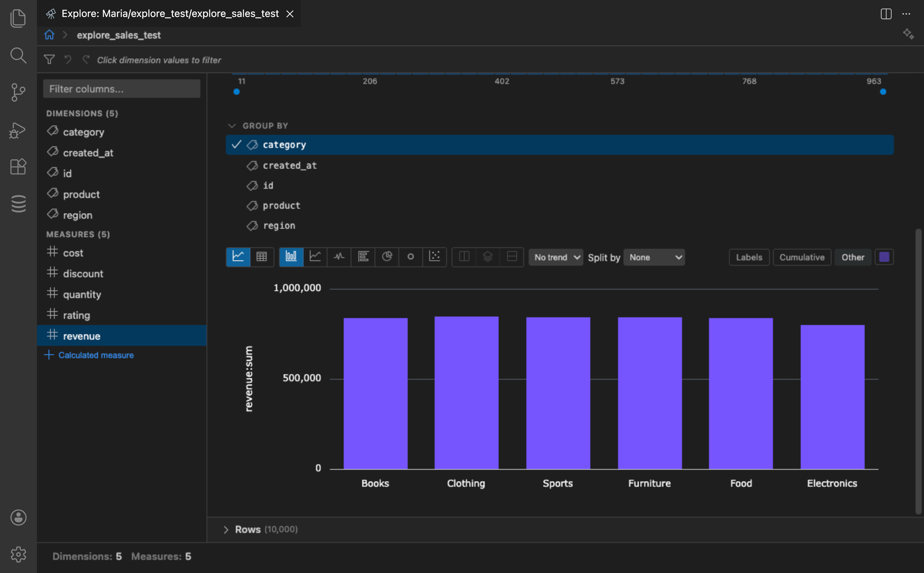Open Source Control in the activity bar
This screenshot has height=573, width=924.
point(18,93)
